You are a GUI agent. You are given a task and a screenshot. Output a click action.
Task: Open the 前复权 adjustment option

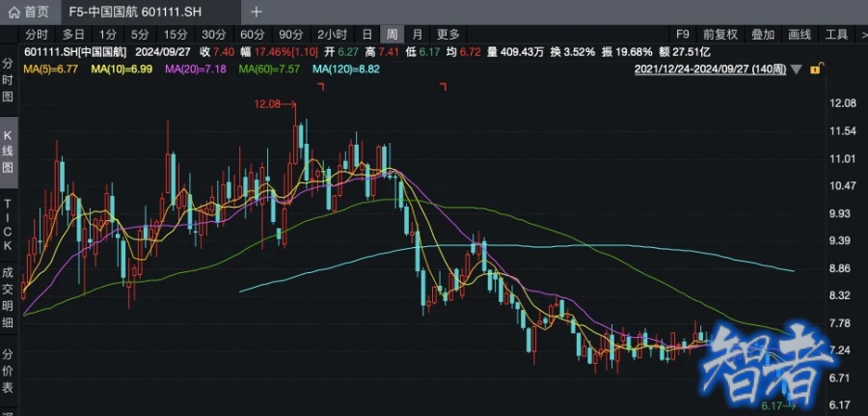720,35
